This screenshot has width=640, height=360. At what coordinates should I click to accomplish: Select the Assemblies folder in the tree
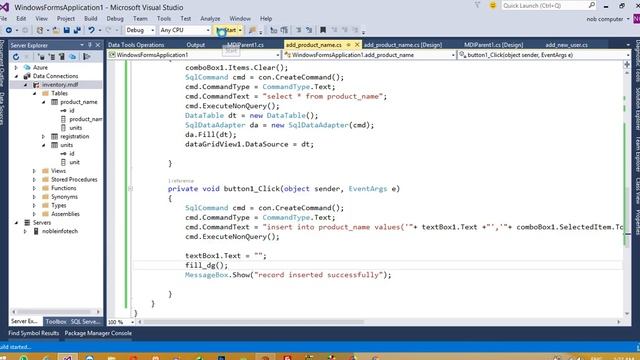pyautogui.click(x=65, y=214)
